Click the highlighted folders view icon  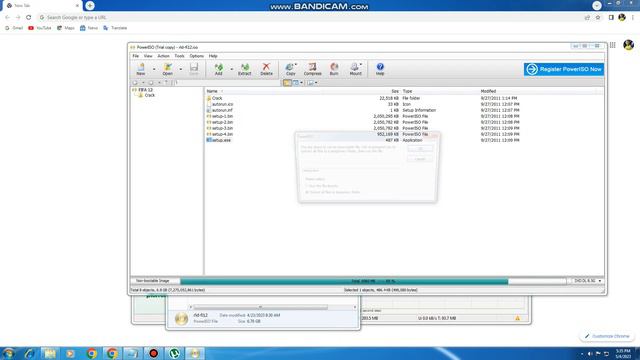[287, 83]
